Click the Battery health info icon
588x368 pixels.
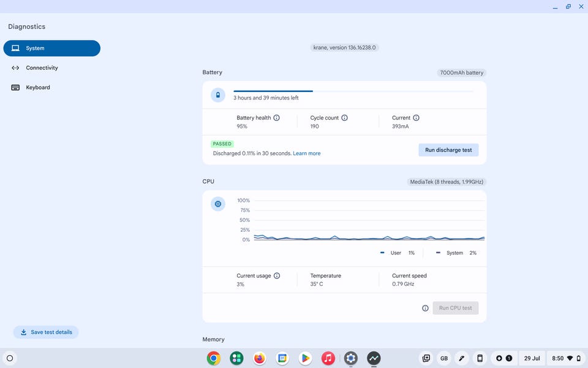coord(276,118)
